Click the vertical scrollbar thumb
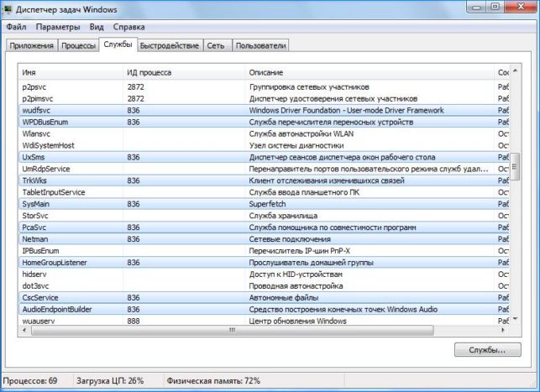The image size is (540, 392). point(515,166)
